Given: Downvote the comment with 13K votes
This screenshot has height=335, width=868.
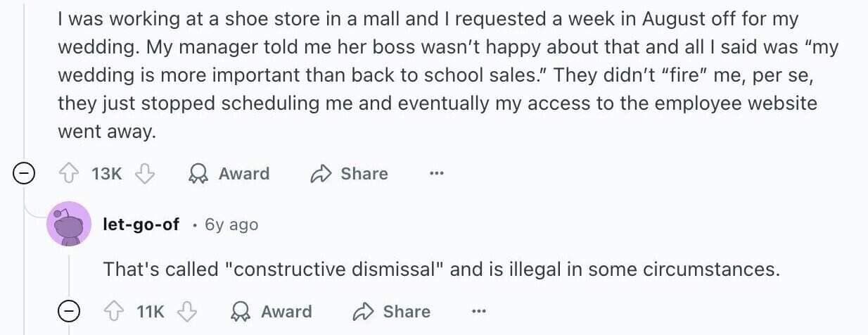Looking at the screenshot, I should [144, 174].
